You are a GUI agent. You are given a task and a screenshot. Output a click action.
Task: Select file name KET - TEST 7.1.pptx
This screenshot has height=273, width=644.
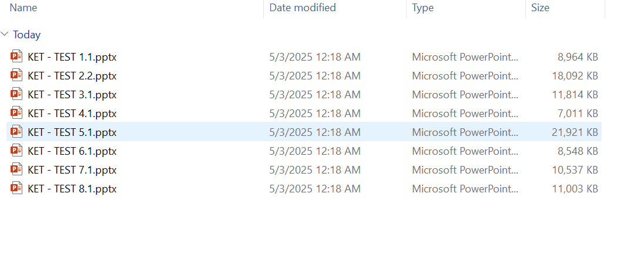coord(72,170)
